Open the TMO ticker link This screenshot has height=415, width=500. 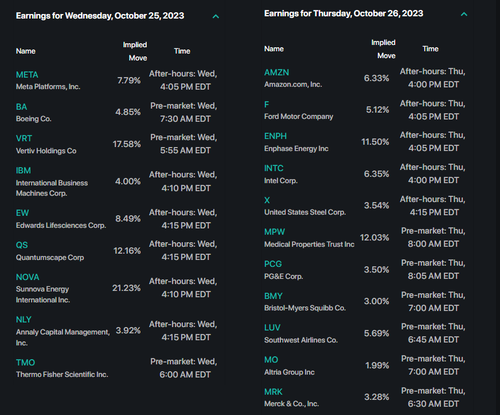25,362
